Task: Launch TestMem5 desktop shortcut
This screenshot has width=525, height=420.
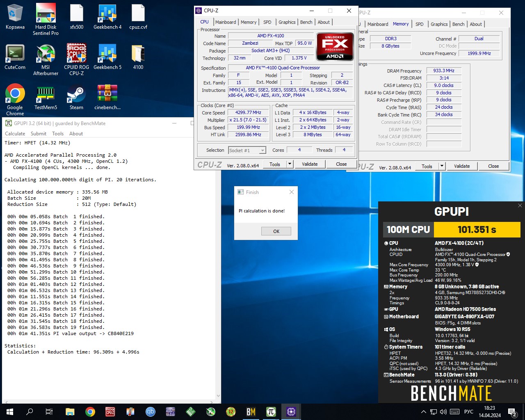Action: point(46,97)
